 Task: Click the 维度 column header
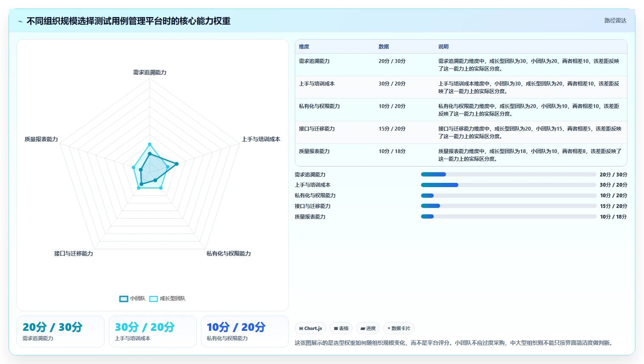pos(304,47)
